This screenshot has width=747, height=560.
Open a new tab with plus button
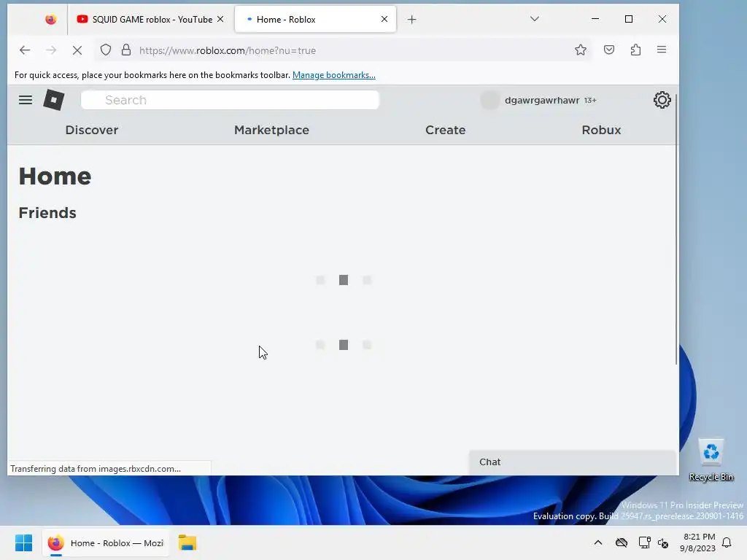412,20
